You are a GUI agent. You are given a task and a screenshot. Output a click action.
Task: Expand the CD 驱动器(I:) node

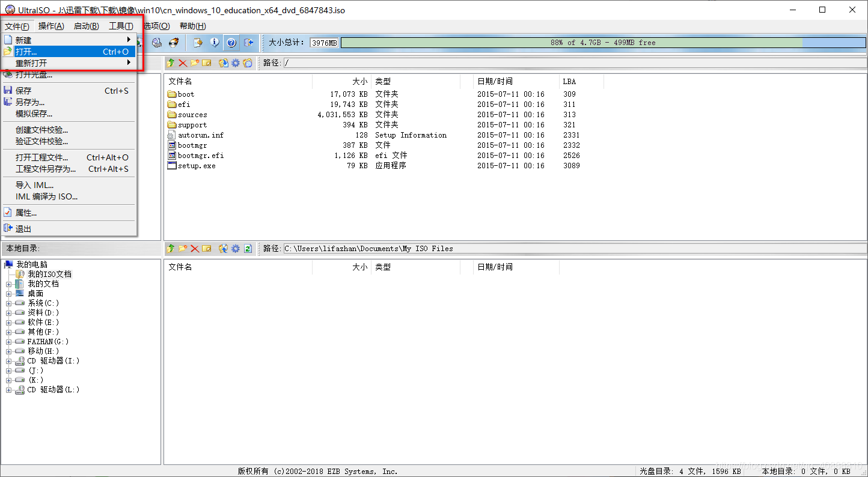(8, 361)
